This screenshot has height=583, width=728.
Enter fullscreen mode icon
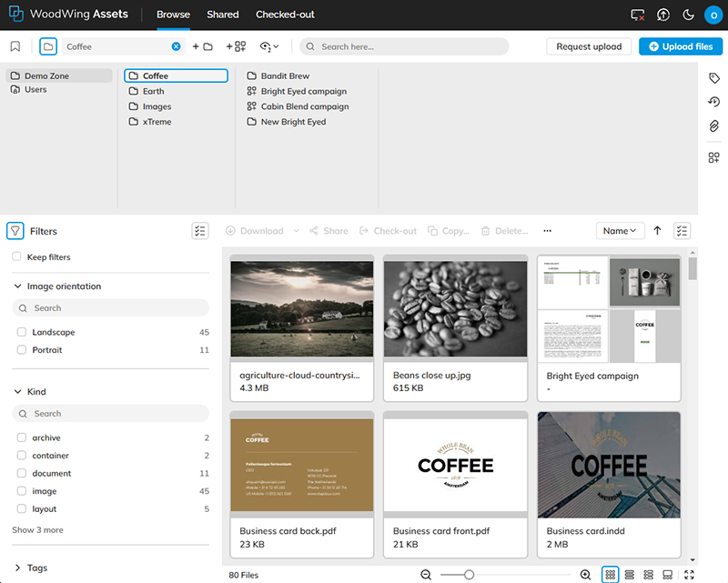690,575
